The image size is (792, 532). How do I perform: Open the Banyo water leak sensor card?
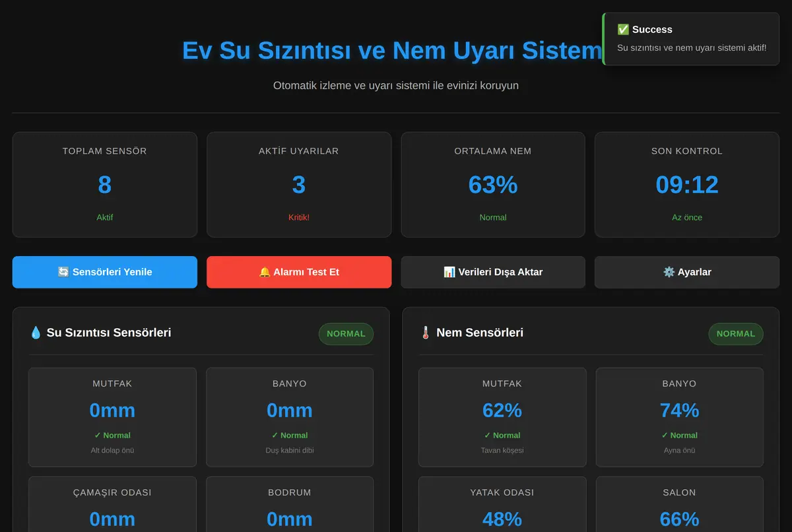(x=290, y=417)
